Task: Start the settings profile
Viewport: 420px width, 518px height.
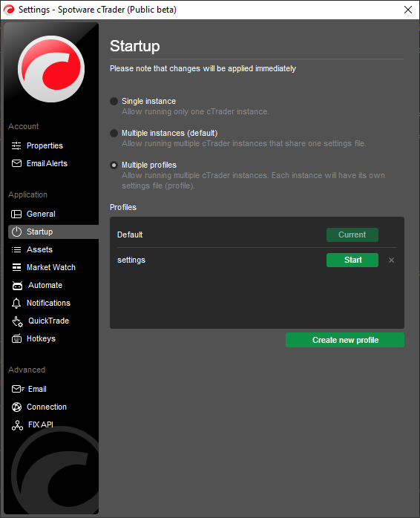Action: (352, 260)
